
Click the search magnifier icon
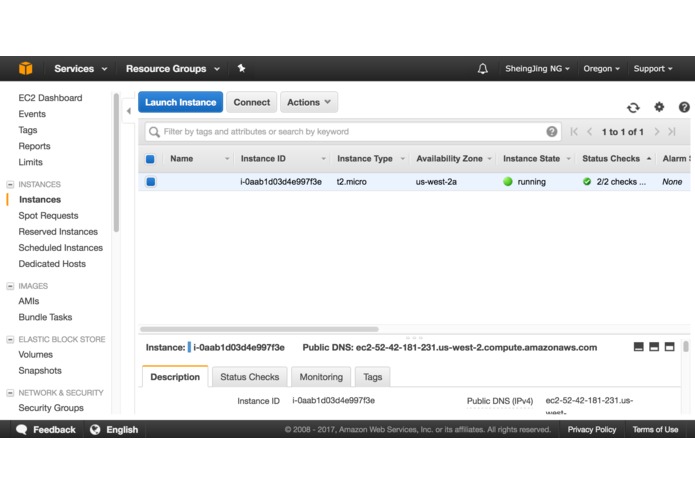click(154, 132)
